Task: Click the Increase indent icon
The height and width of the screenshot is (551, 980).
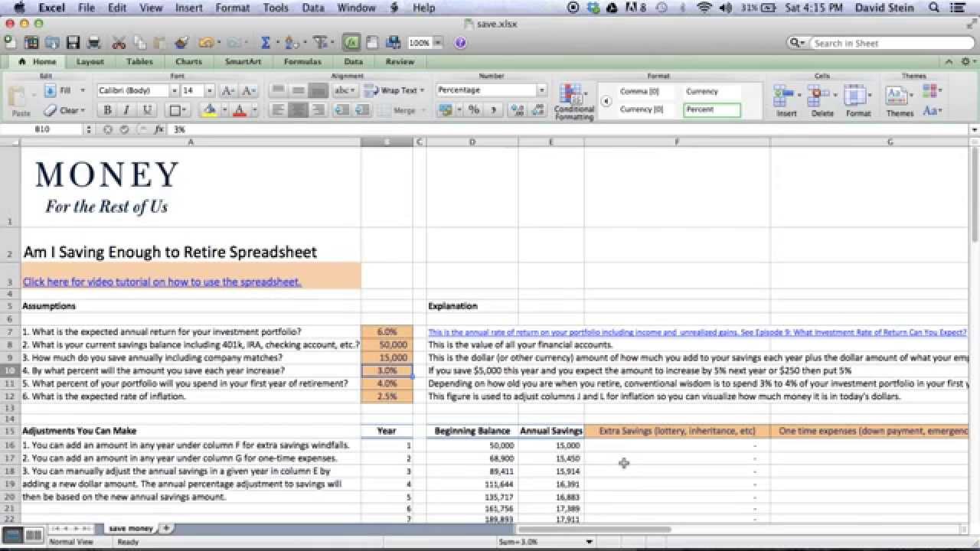Action: tap(361, 110)
